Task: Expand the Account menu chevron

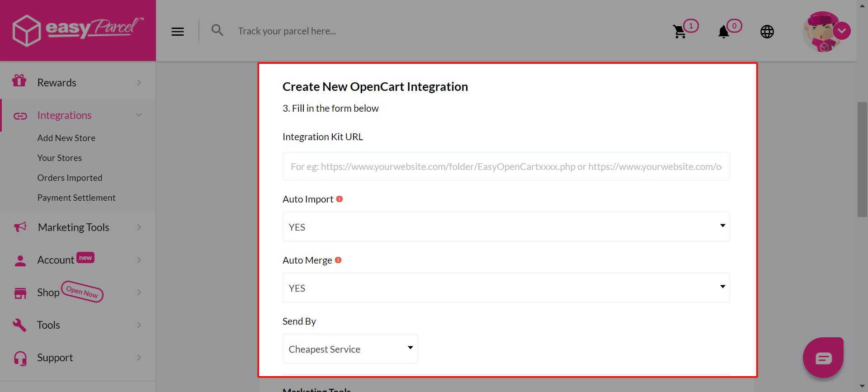Action: (x=139, y=260)
